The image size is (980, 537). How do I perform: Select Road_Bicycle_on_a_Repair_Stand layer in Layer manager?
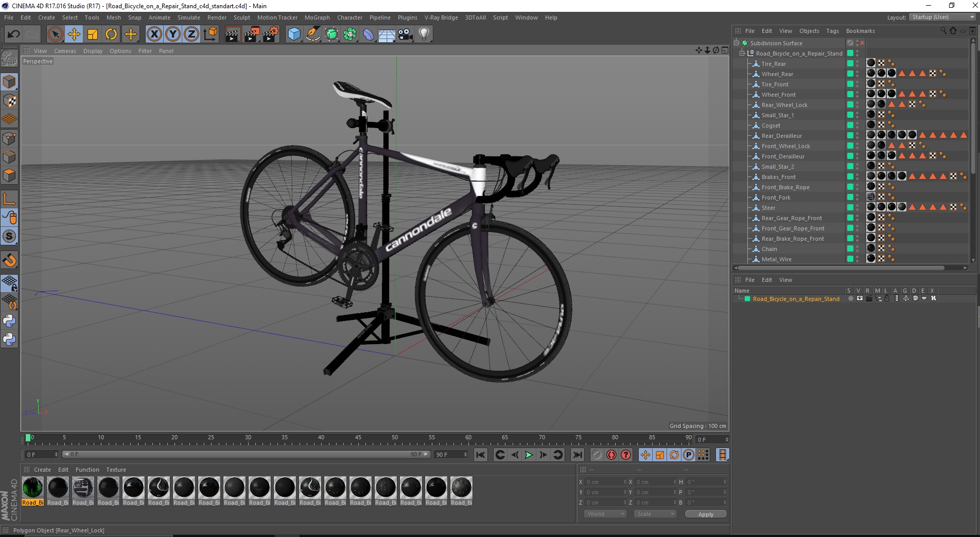pos(796,299)
